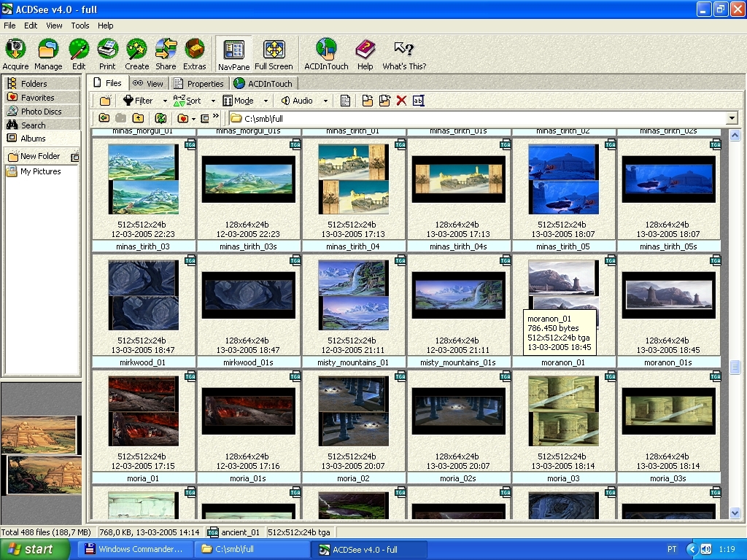The image size is (747, 560).
Task: Toggle the Audio button
Action: point(297,101)
